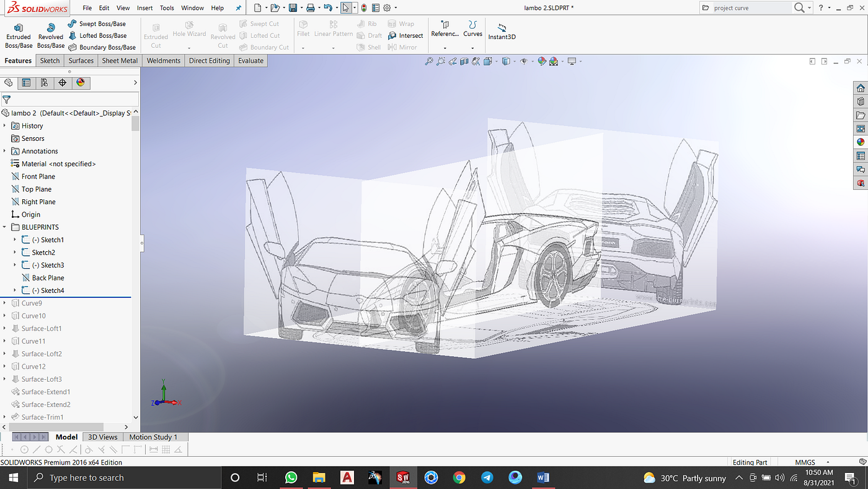Screen dimensions: 868x489
Task: Toggle the Hide/Show Items eye icon
Action: coord(524,61)
